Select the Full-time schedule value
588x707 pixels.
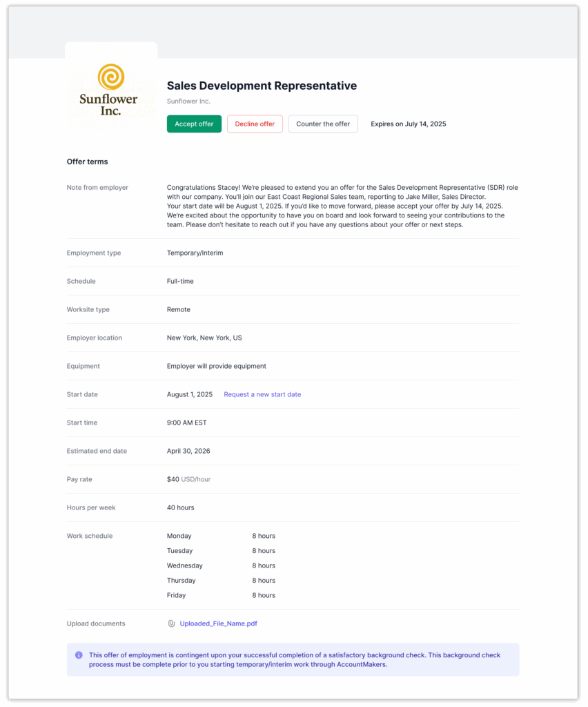(180, 281)
